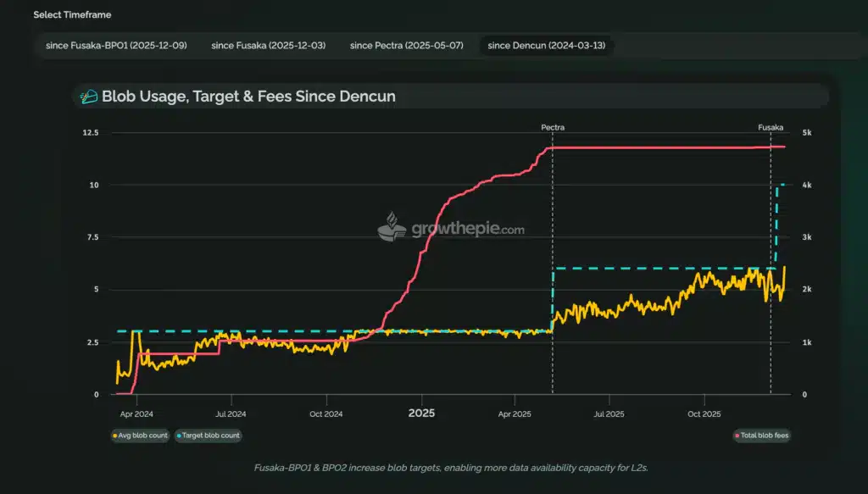Viewport: 868px width, 494px height.
Task: Toggle the Total blob fees series
Action: [761, 436]
